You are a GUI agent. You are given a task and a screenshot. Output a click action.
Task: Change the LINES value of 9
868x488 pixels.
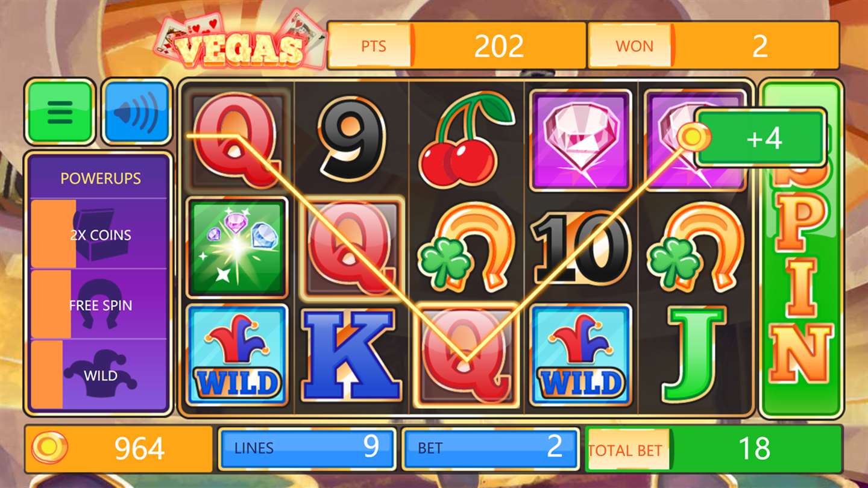307,448
